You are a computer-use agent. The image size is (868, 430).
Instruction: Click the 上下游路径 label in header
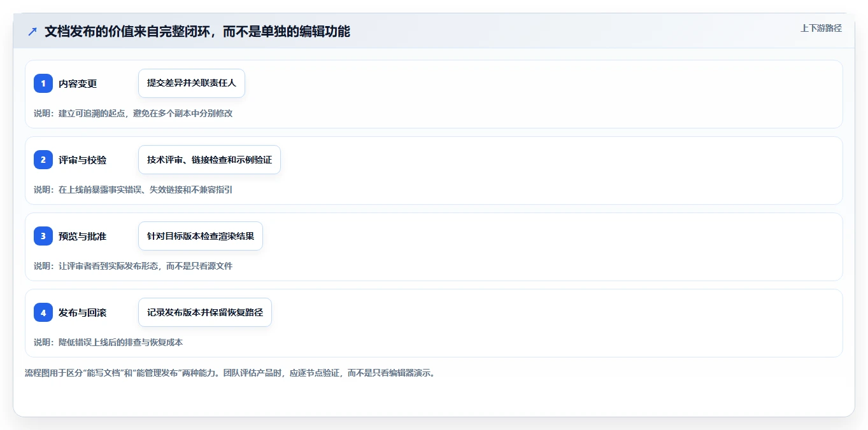click(821, 28)
